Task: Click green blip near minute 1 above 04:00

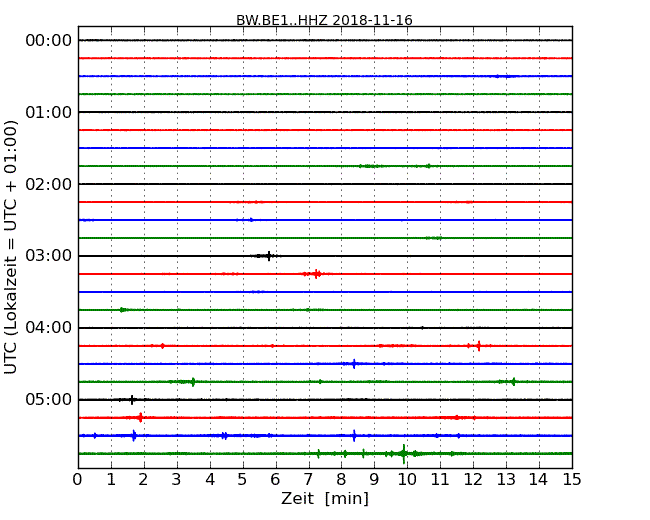Action: (122, 310)
